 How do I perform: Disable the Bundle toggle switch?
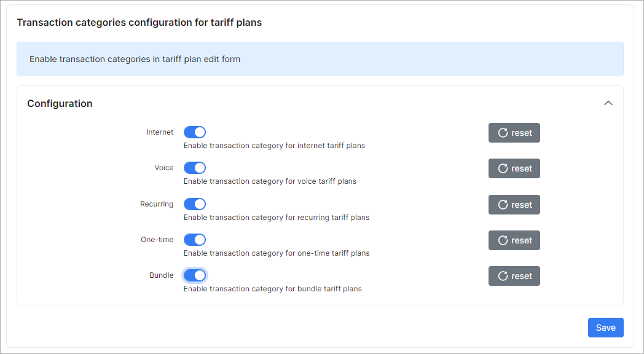coord(195,275)
